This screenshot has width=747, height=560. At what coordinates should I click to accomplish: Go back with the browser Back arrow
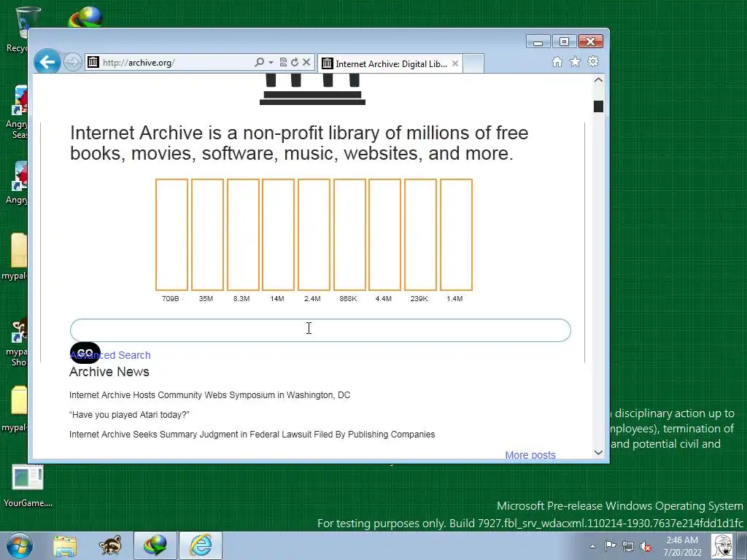coord(47,61)
